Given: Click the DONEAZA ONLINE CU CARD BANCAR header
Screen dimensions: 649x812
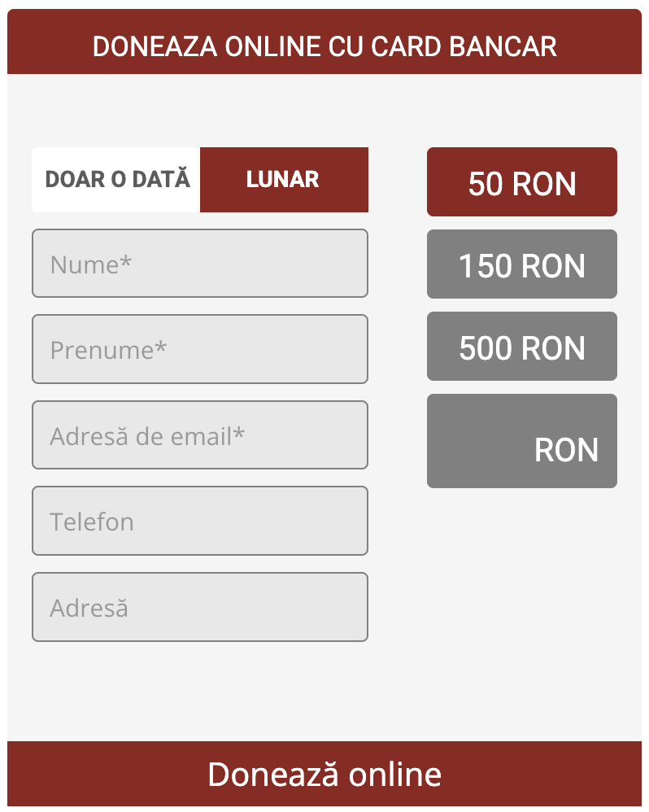Looking at the screenshot, I should point(324,46).
